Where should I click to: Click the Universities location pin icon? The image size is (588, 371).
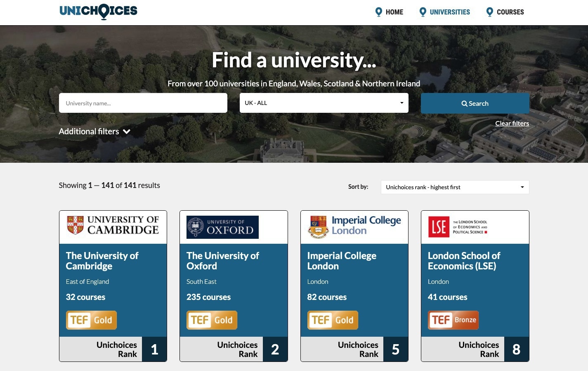tap(423, 12)
